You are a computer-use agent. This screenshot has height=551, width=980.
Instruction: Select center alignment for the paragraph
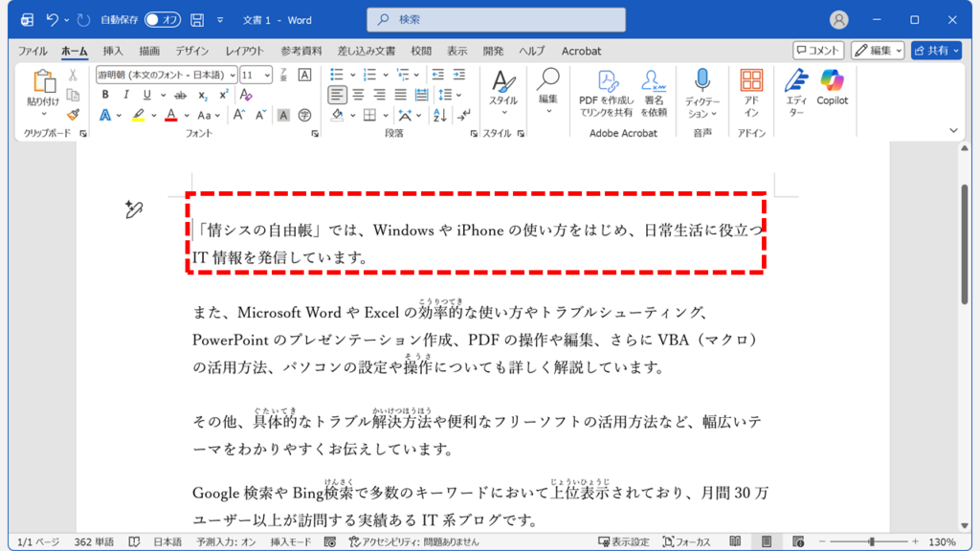pyautogui.click(x=358, y=93)
